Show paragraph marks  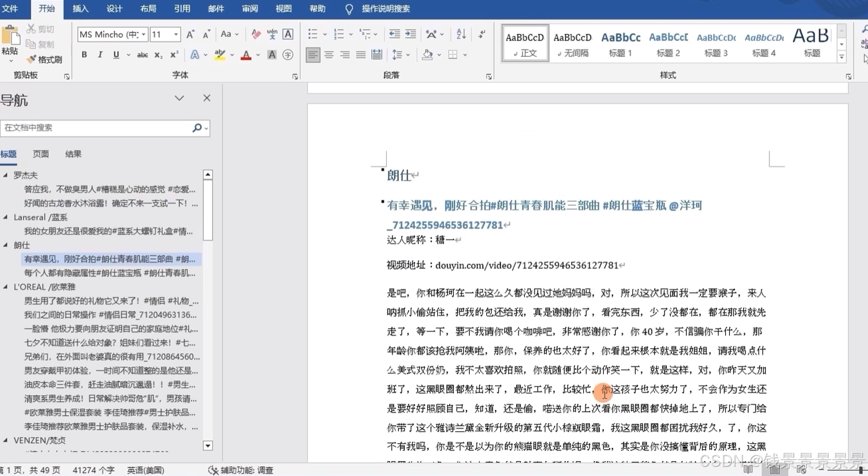click(482, 34)
